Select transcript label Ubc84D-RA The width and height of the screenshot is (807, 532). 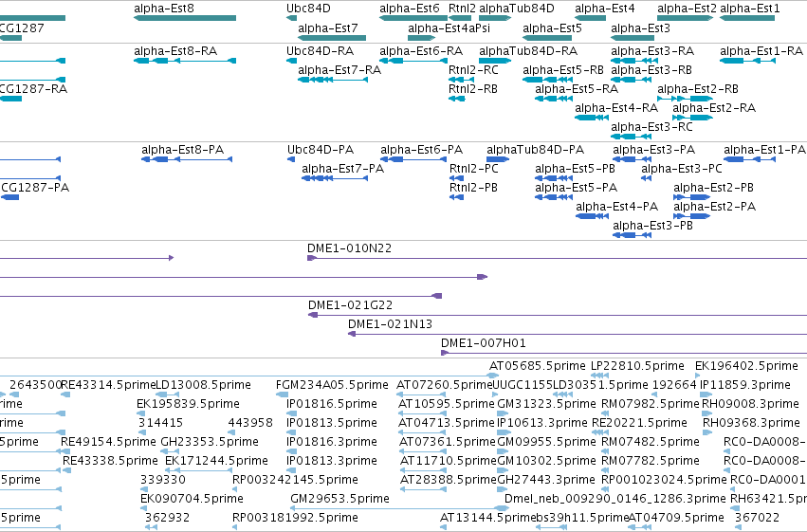320,51
